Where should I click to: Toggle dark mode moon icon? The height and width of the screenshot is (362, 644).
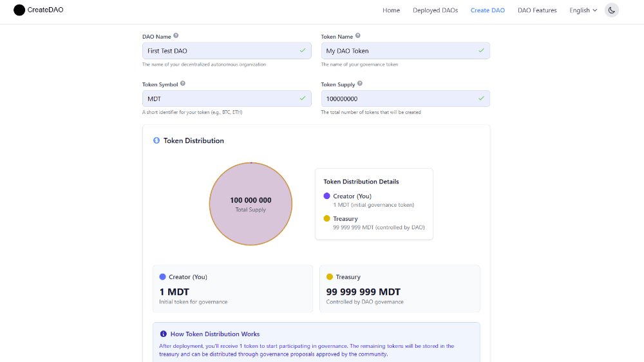[612, 10]
